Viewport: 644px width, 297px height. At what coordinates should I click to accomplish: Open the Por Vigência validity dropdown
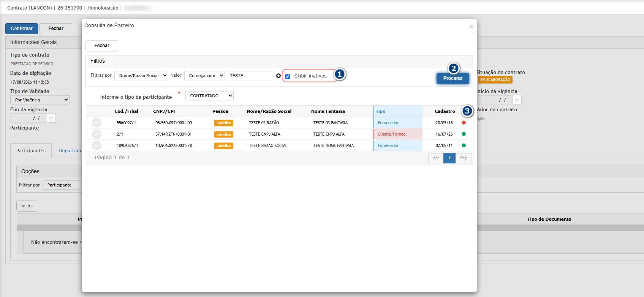[x=40, y=100]
